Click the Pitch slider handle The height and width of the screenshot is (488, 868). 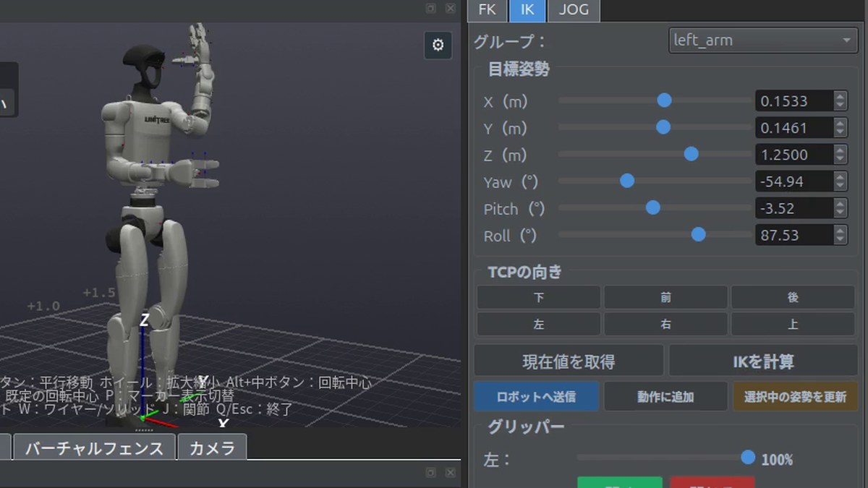pos(652,208)
